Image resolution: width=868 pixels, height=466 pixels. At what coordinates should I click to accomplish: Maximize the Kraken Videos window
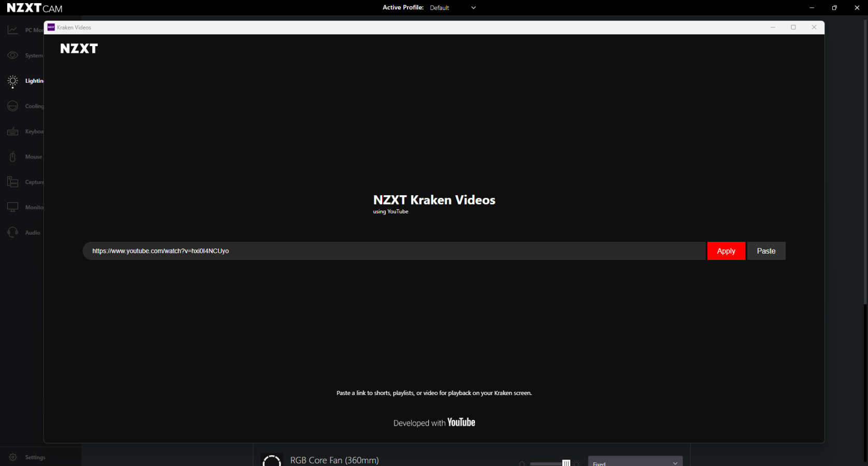pos(793,27)
